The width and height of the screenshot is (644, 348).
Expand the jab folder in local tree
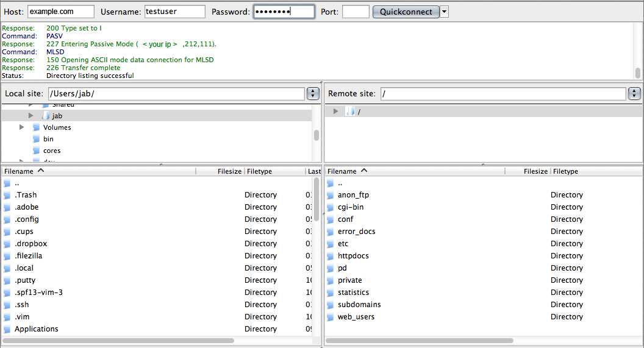[30, 116]
